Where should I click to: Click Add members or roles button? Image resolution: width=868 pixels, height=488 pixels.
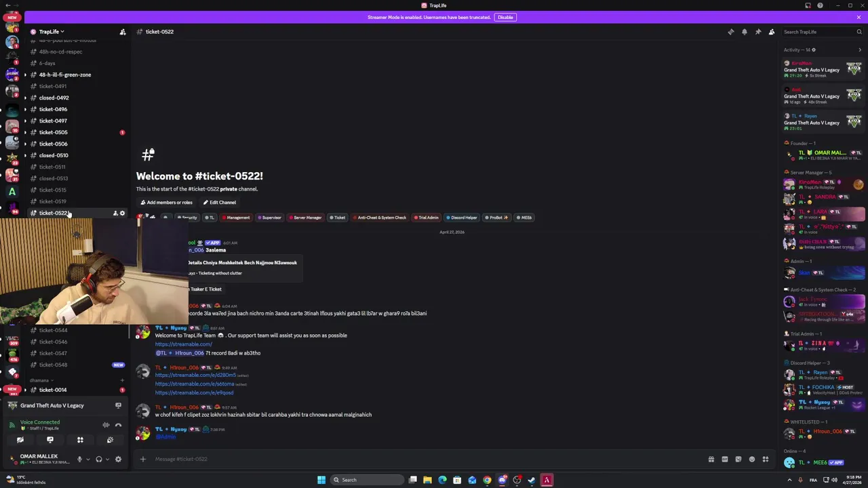tap(165, 202)
